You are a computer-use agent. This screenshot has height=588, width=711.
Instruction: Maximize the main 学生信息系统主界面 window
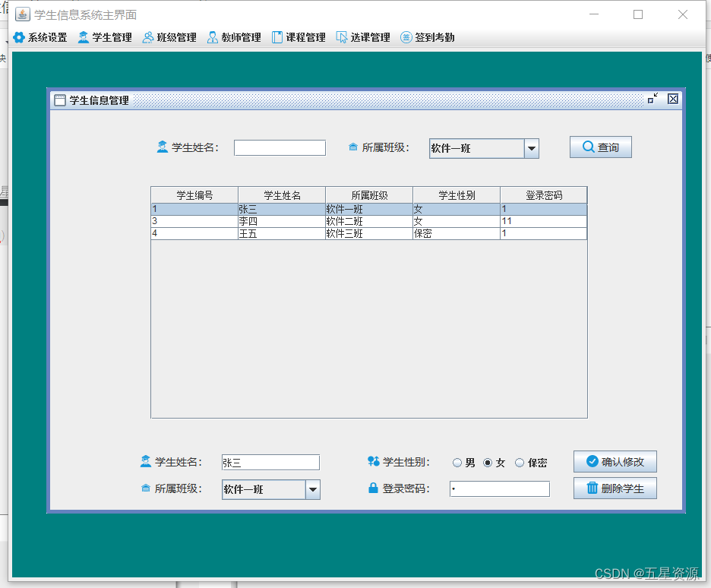[x=638, y=14]
